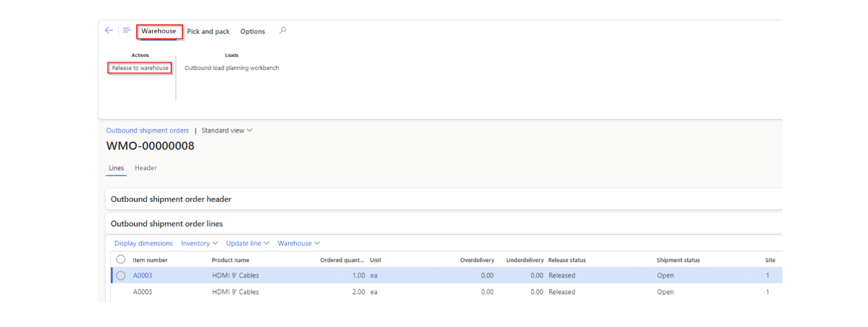Toggle the select-all rows circle in header
Viewport: 868px width, 327px height.
121,260
